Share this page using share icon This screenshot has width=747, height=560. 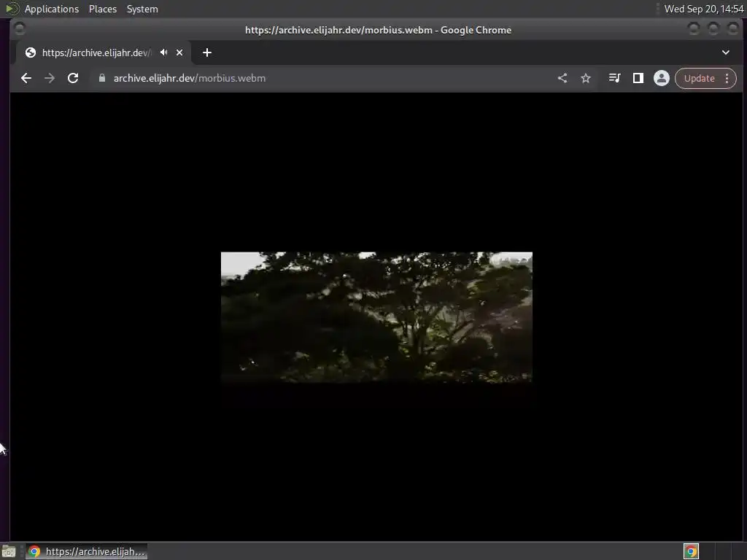(562, 78)
